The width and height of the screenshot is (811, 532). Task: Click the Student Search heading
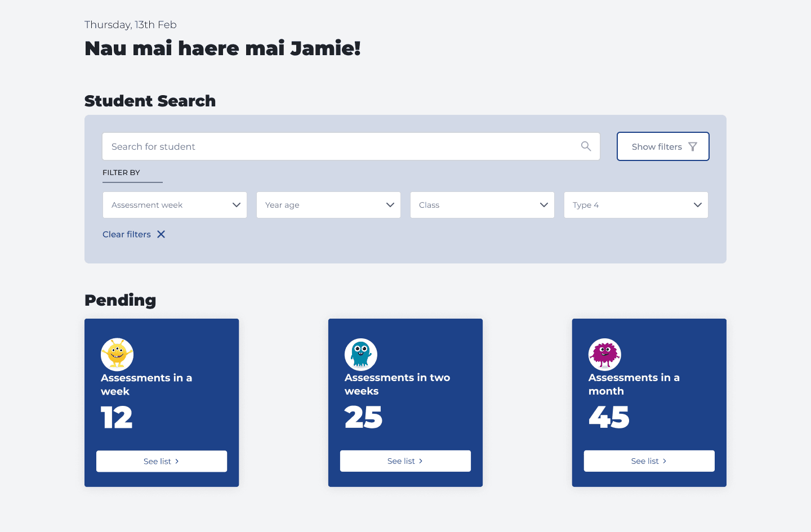point(150,101)
